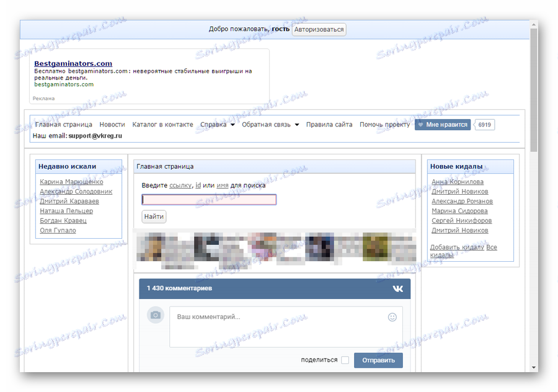Open Александр Солодовник recent search
Image resolution: width=558 pixels, height=392 pixels.
pyautogui.click(x=76, y=191)
